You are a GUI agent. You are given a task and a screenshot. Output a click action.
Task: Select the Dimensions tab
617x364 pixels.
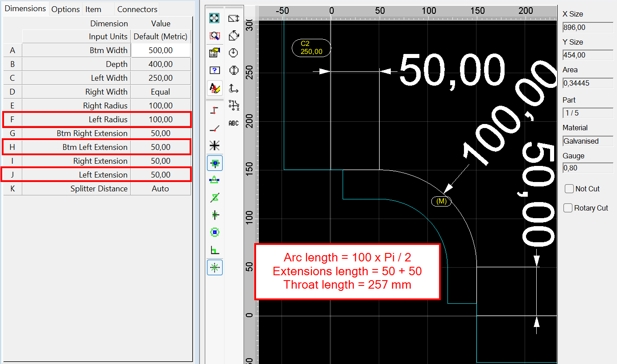tap(25, 8)
